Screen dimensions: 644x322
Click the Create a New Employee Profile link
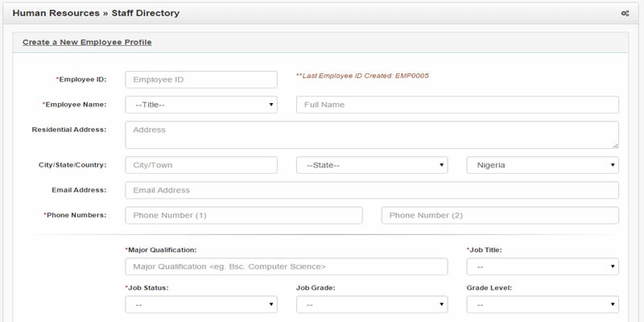click(87, 43)
